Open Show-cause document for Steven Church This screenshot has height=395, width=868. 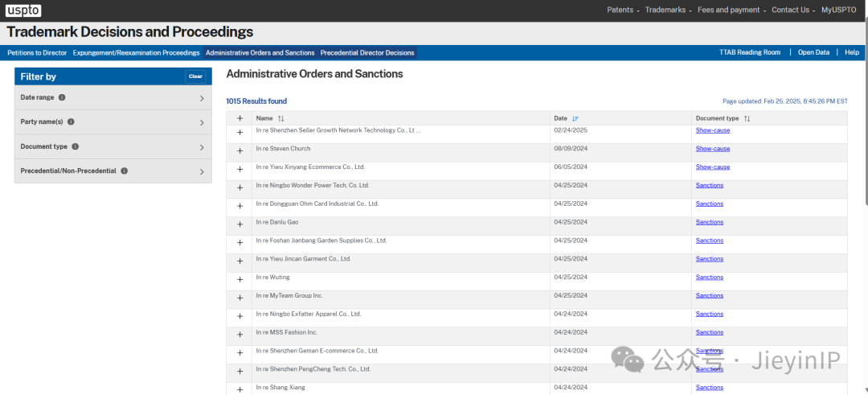pyautogui.click(x=712, y=149)
